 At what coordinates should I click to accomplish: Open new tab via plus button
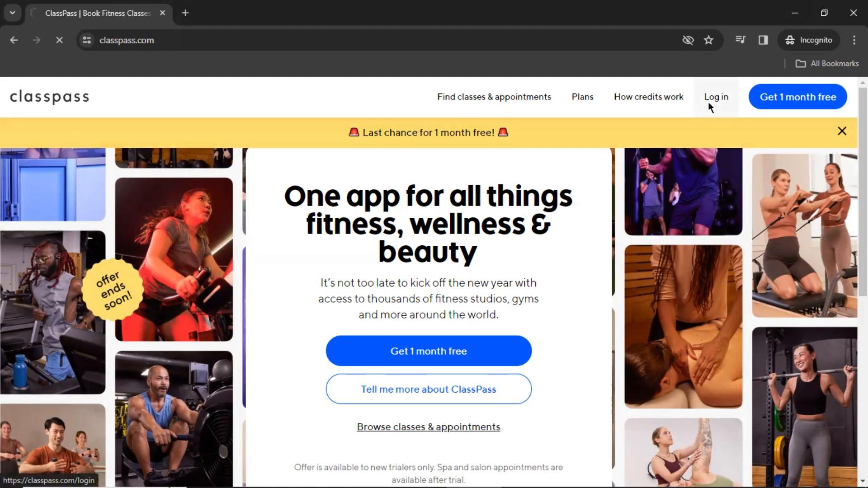tap(185, 13)
